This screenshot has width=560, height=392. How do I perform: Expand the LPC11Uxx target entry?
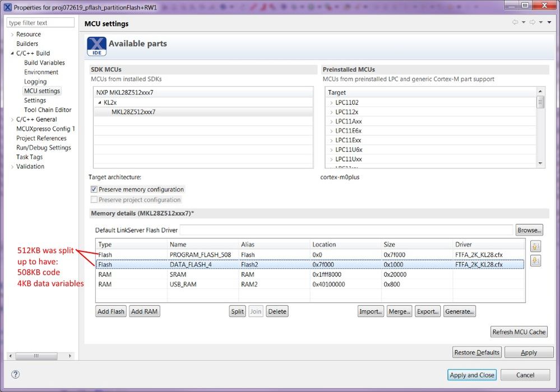[331, 159]
